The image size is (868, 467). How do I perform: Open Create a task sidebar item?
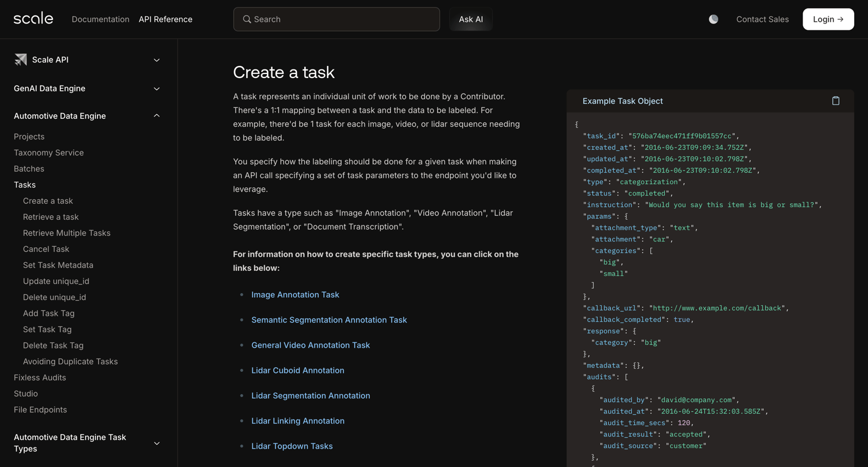pyautogui.click(x=48, y=201)
